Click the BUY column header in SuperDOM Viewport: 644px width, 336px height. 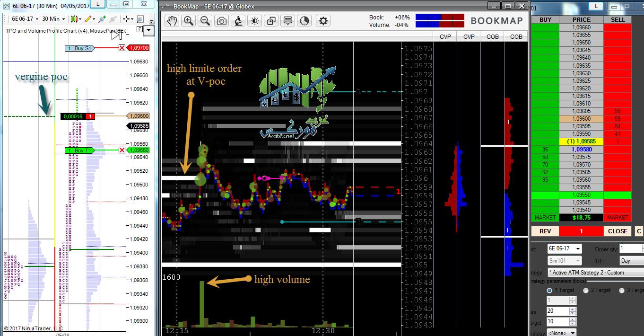click(545, 20)
